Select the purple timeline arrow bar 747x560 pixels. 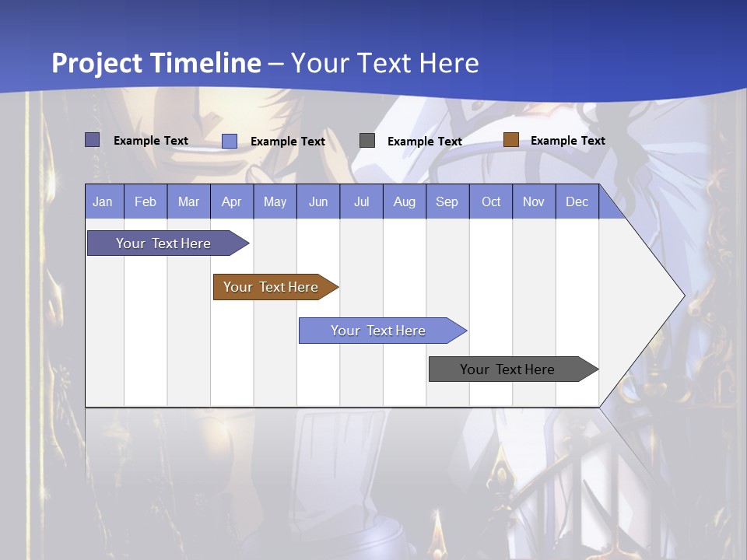pyautogui.click(x=163, y=243)
